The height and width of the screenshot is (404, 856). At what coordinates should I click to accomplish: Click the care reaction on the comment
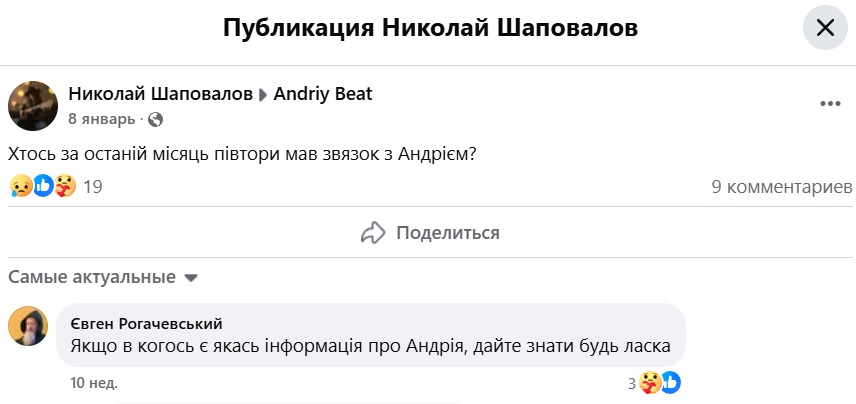[x=650, y=382]
